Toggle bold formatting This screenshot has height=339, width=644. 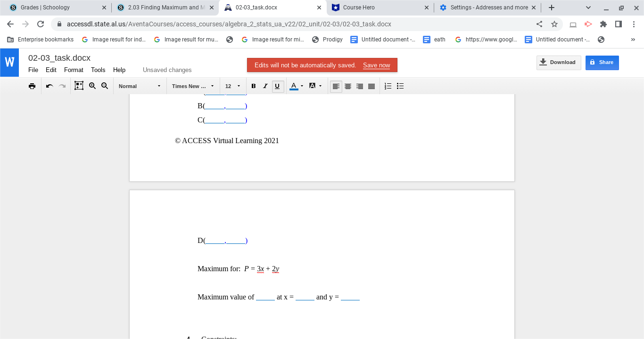click(x=253, y=86)
